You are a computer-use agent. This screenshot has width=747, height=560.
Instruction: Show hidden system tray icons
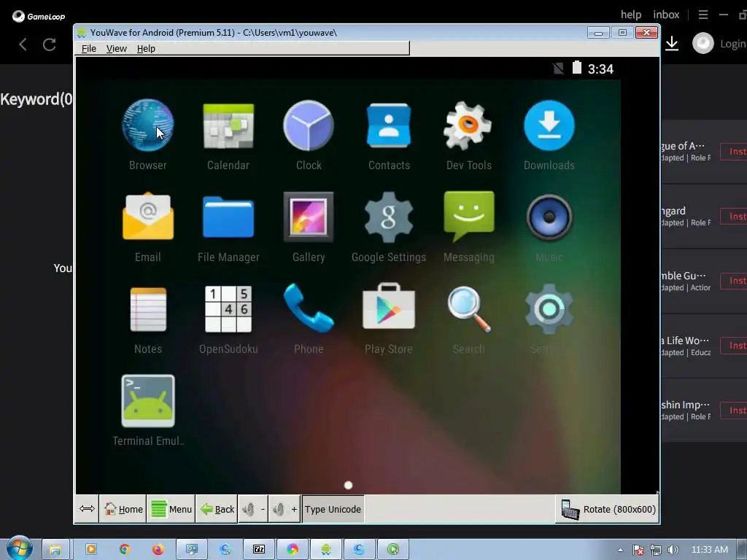[620, 550]
